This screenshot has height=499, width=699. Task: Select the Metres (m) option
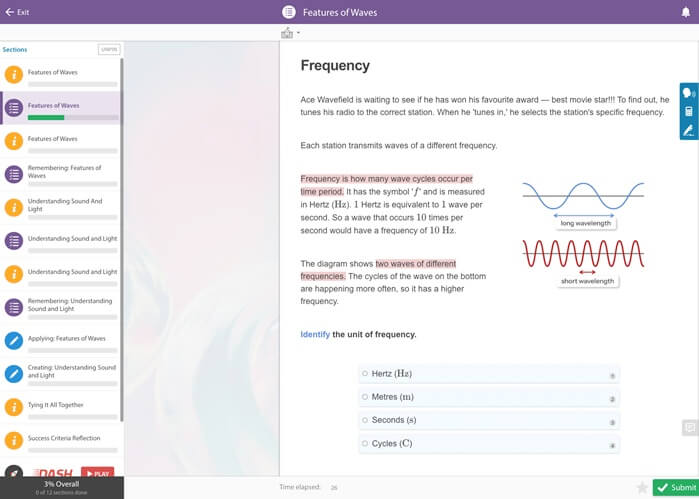(x=489, y=397)
